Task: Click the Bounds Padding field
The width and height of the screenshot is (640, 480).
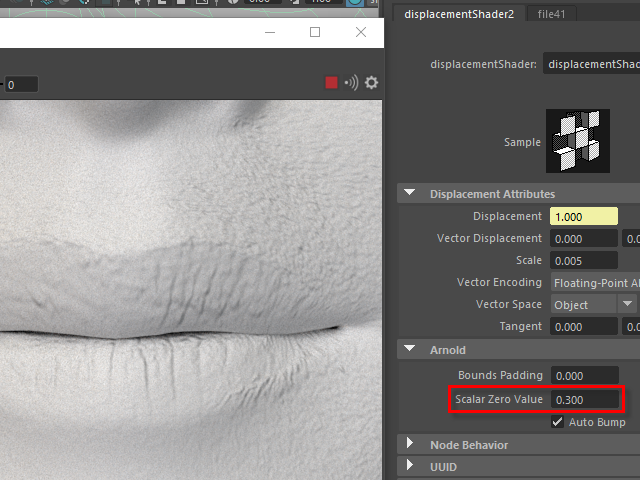Action: (584, 375)
